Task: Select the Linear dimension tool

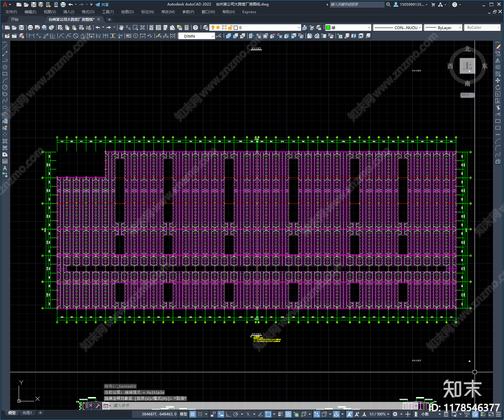Action: pos(31,36)
